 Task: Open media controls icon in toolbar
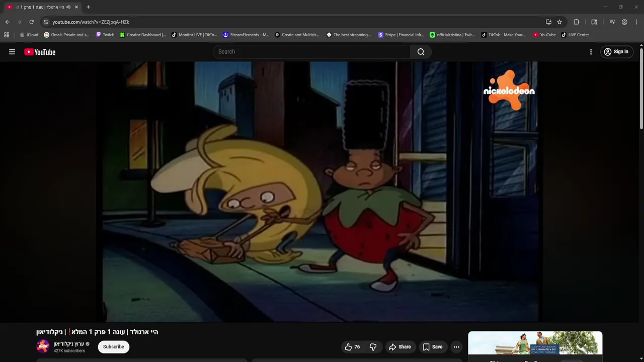coord(612,22)
